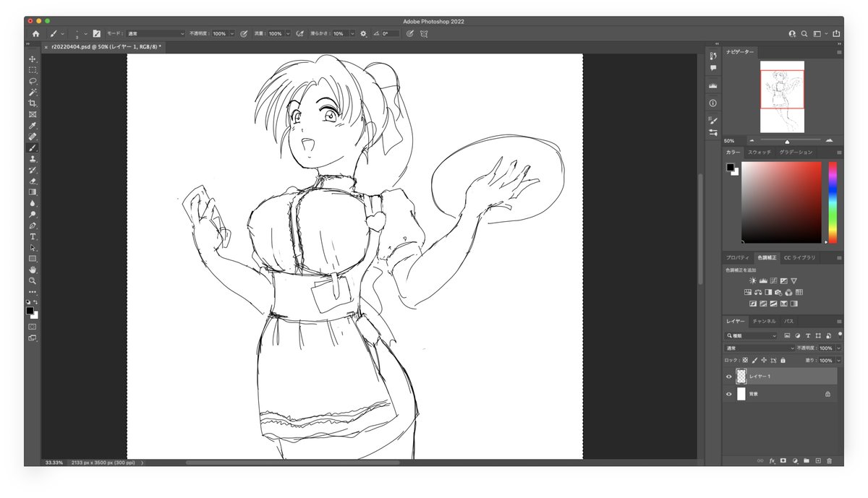Switch to the CC ライブラリ tab
Image resolution: width=868 pixels, height=498 pixels.
coord(799,257)
